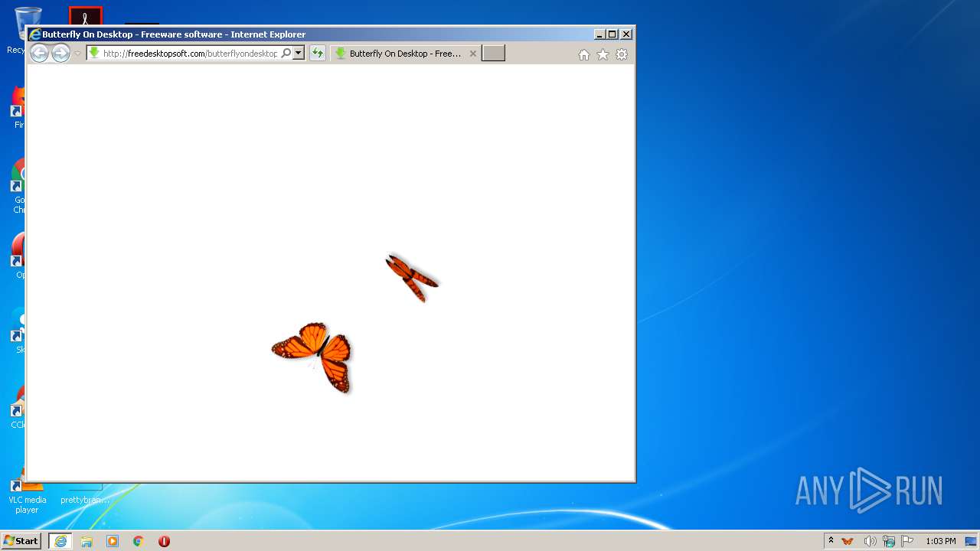
Task: Open Action Center flag in tray
Action: (907, 541)
